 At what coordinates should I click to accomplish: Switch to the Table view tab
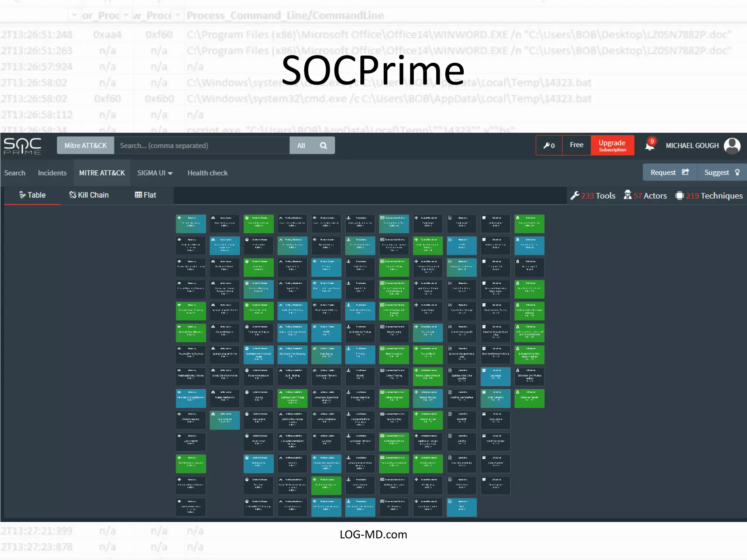[32, 195]
